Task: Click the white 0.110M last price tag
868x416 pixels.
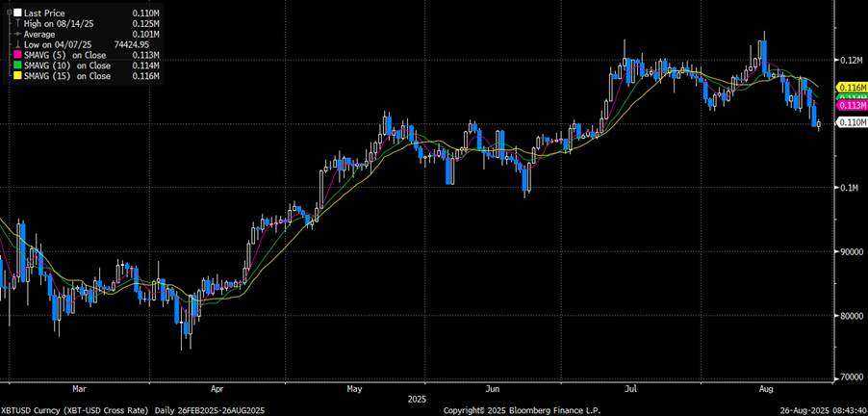Action: click(851, 123)
